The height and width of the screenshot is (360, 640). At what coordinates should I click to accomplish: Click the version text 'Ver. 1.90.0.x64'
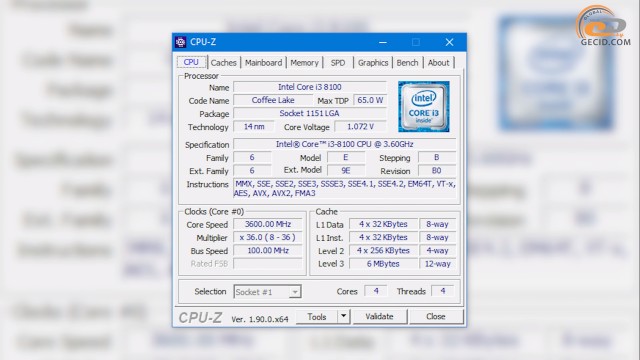[x=260, y=319]
